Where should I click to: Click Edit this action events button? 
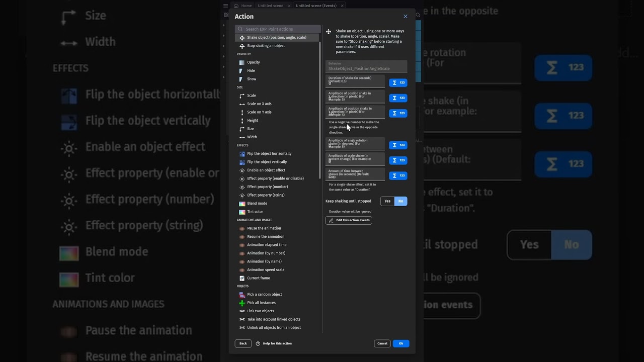pyautogui.click(x=349, y=220)
